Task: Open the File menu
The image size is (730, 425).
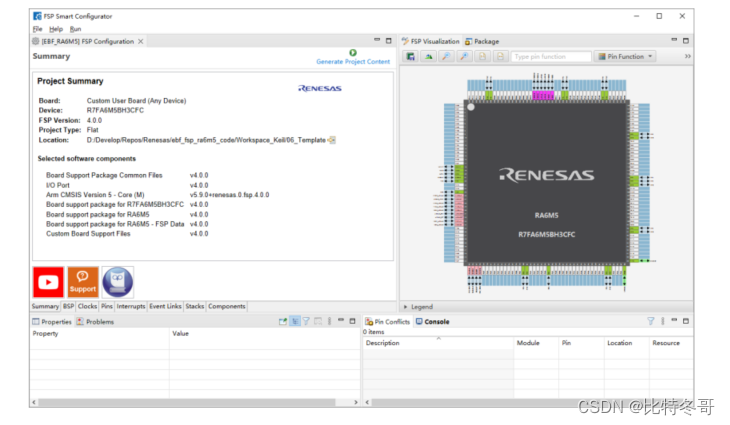Action: pos(38,29)
